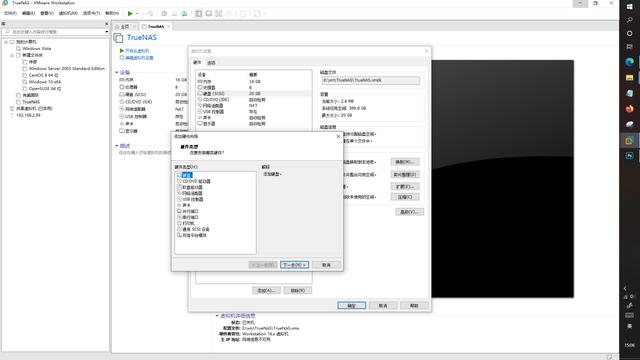This screenshot has height=360, width=640.
Task: Select generic SCSI device in hardware list
Action: [193, 229]
